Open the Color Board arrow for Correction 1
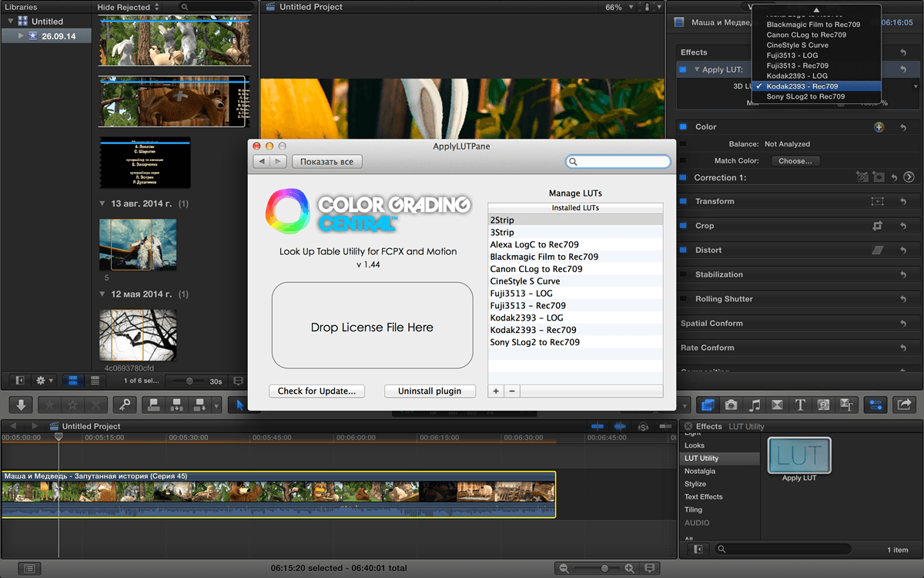924x578 pixels. coord(909,177)
